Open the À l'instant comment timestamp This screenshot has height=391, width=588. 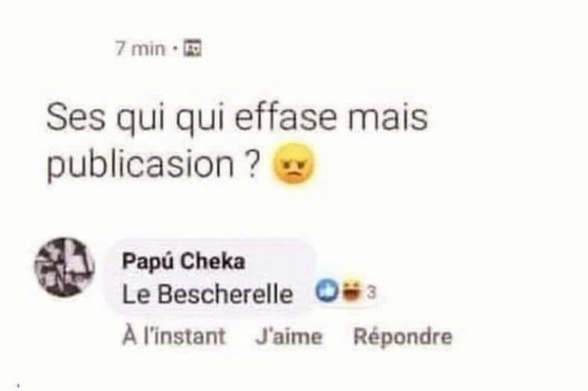point(174,336)
